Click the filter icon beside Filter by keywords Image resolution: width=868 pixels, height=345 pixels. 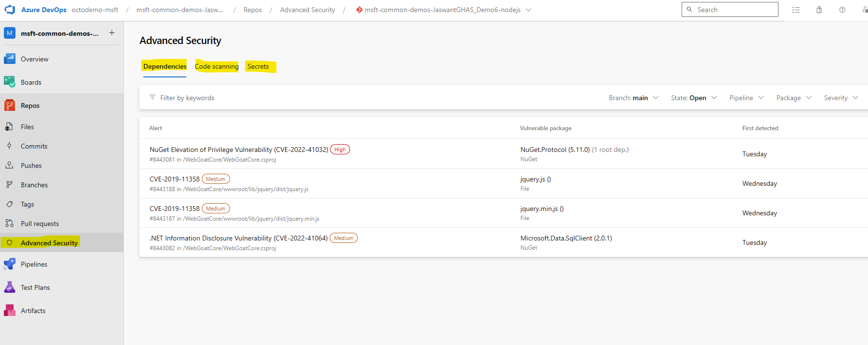click(152, 97)
